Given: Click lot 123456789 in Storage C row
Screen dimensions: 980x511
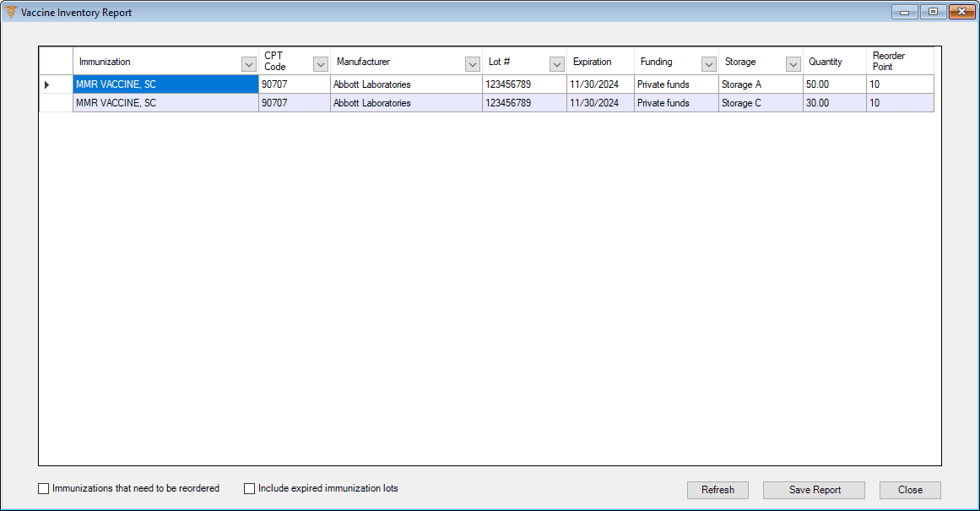Looking at the screenshot, I should click(524, 103).
